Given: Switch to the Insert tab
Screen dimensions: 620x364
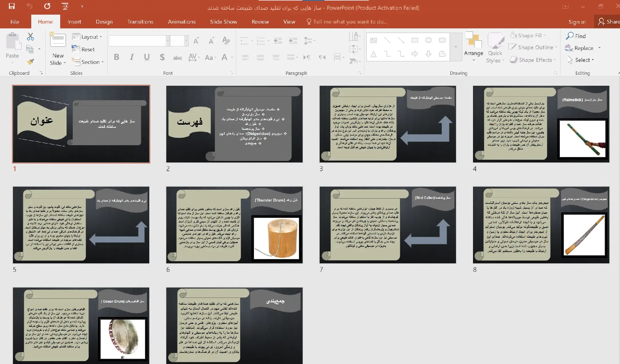Looking at the screenshot, I should [x=74, y=22].
